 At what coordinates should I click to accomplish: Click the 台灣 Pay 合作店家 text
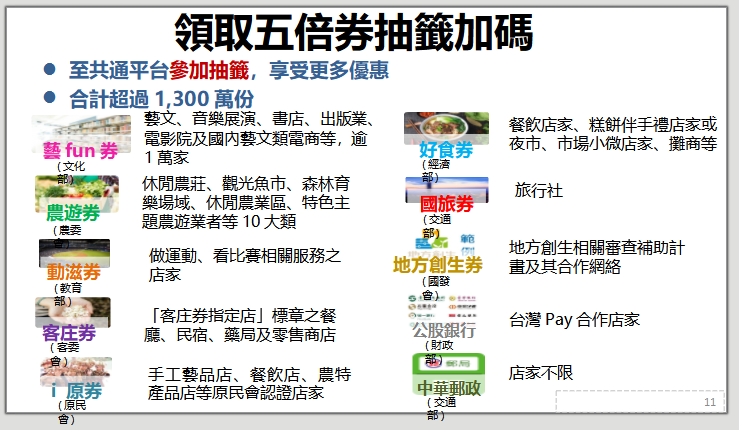(574, 320)
